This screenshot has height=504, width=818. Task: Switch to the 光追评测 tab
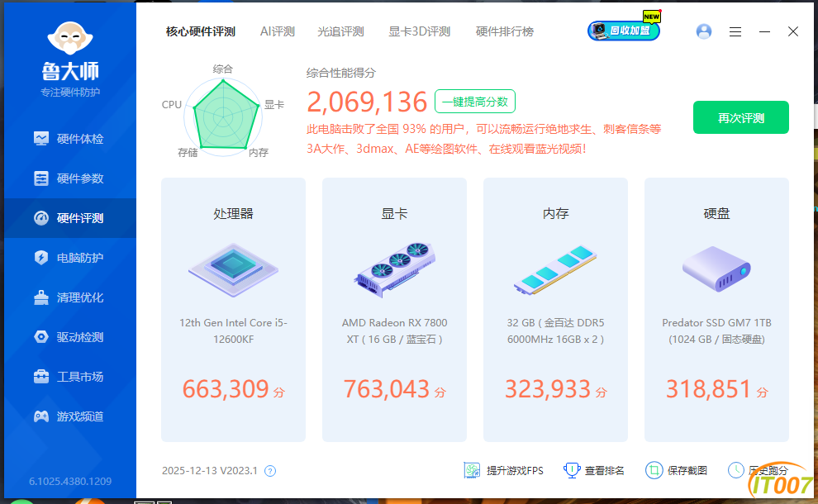[340, 31]
